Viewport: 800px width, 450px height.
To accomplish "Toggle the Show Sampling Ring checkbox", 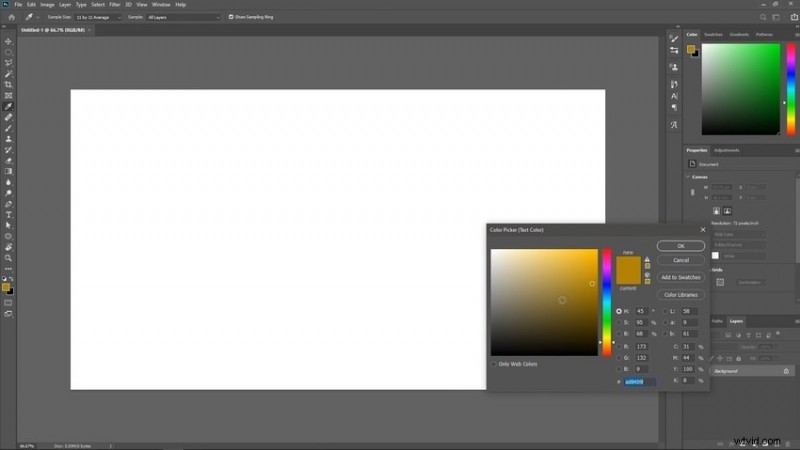I will (231, 17).
